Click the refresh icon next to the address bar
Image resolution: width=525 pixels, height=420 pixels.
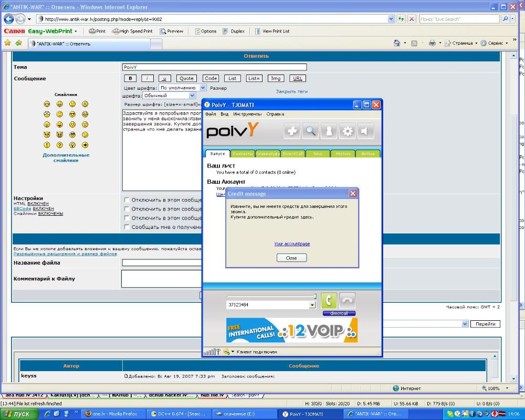point(401,19)
